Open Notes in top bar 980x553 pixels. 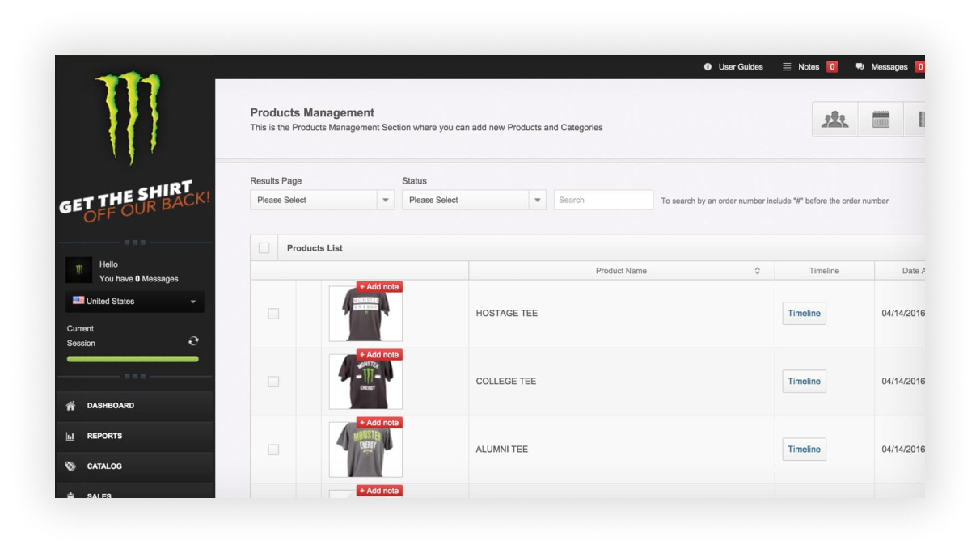[809, 67]
